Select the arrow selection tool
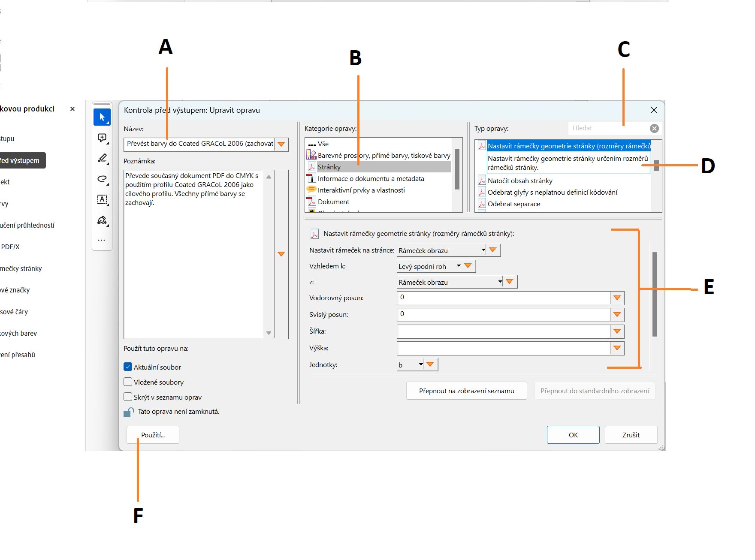The width and height of the screenshot is (755, 560). pyautogui.click(x=102, y=117)
